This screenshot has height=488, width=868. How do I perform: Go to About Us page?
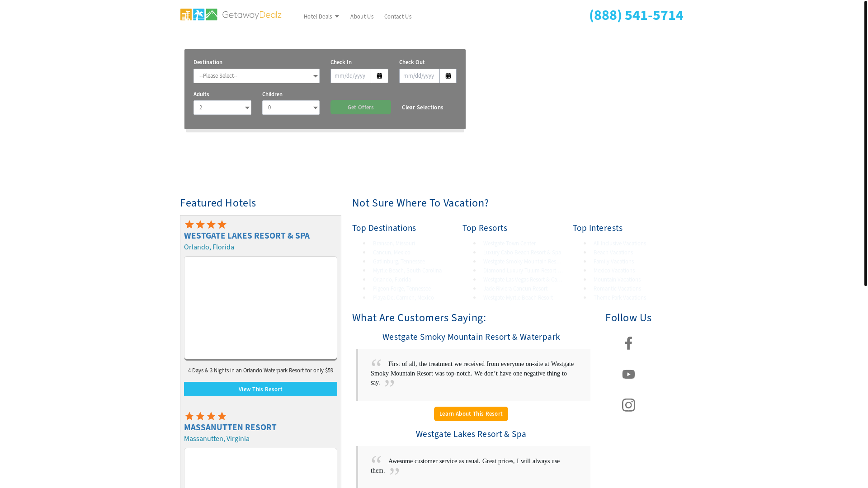tap(362, 17)
